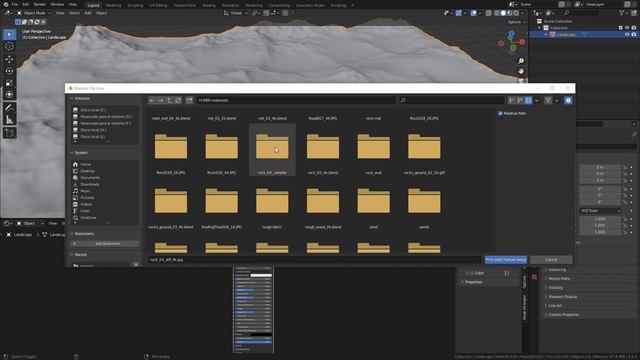This screenshot has width=640, height=360.
Task: Open the File menu
Action: pyautogui.click(x=15, y=4)
